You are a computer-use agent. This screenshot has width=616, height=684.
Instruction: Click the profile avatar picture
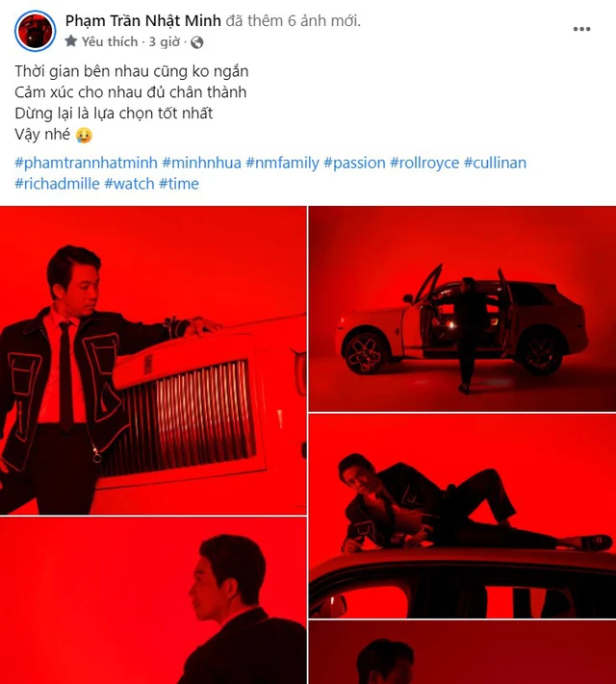pyautogui.click(x=35, y=31)
